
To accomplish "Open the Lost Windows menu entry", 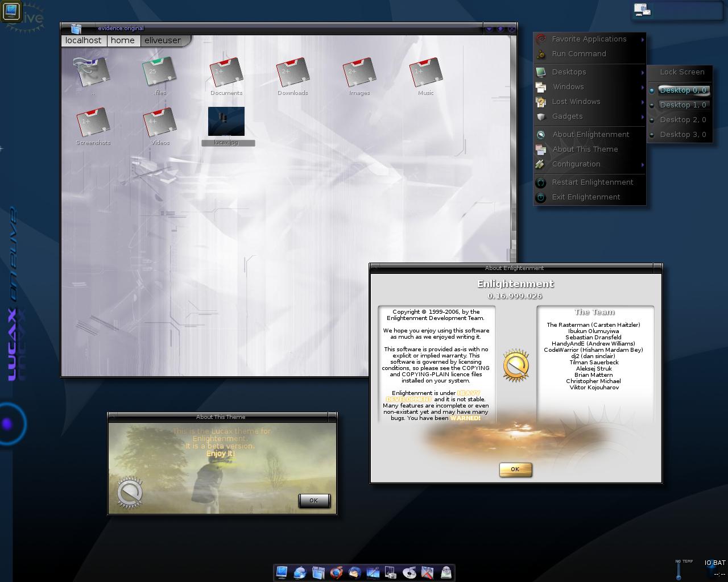I will [590, 102].
